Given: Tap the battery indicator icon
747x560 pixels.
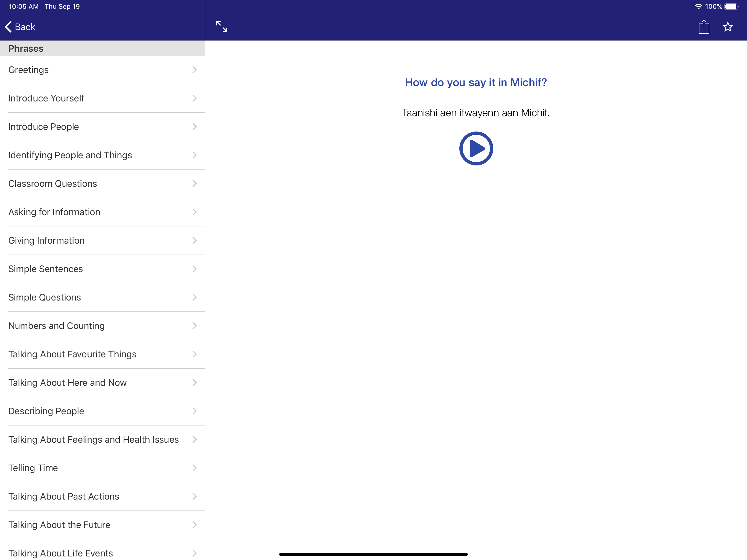Looking at the screenshot, I should coord(731,6).
